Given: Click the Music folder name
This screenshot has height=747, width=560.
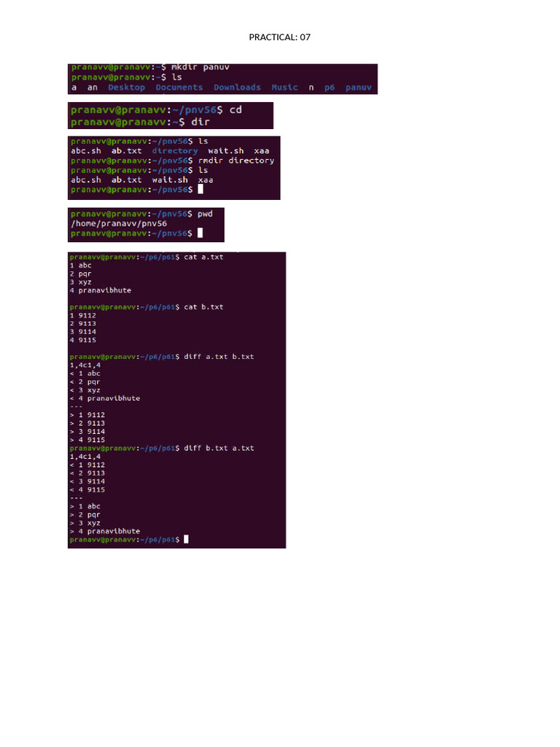Looking at the screenshot, I should (284, 88).
